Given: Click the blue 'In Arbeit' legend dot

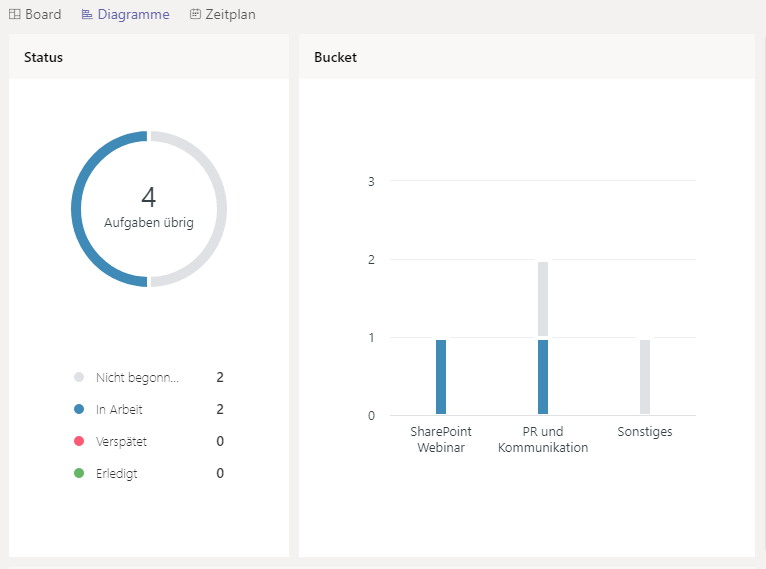Looking at the screenshot, I should 79,409.
